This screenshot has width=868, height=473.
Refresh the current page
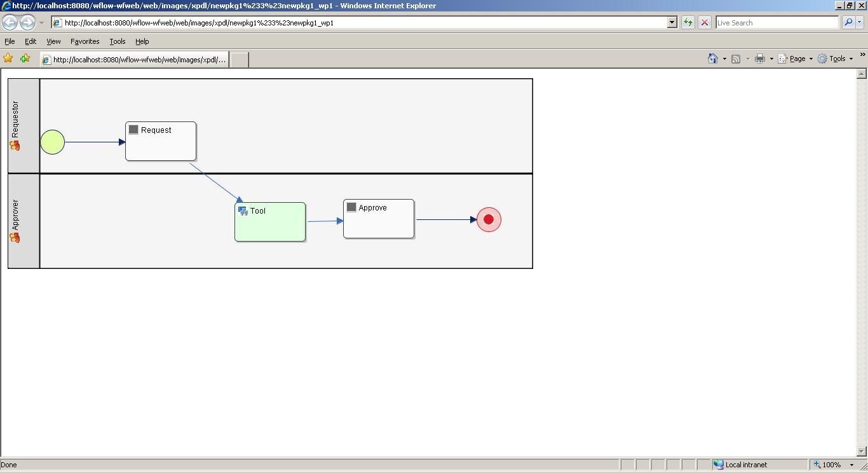[x=688, y=22]
